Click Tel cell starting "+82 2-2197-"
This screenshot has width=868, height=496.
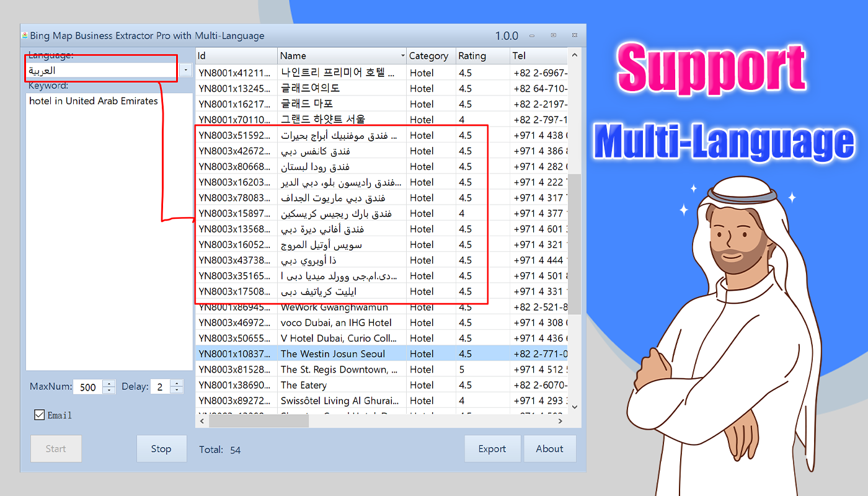pyautogui.click(x=540, y=104)
